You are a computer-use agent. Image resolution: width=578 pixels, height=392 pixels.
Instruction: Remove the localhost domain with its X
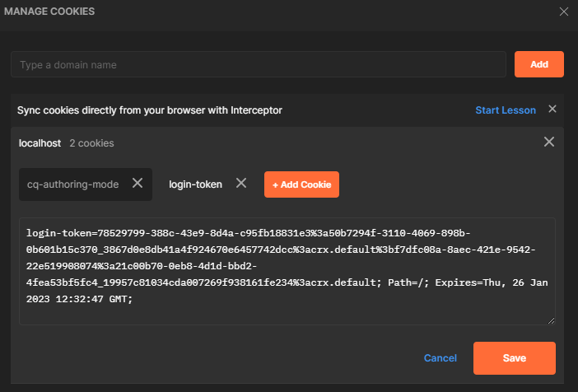[549, 142]
